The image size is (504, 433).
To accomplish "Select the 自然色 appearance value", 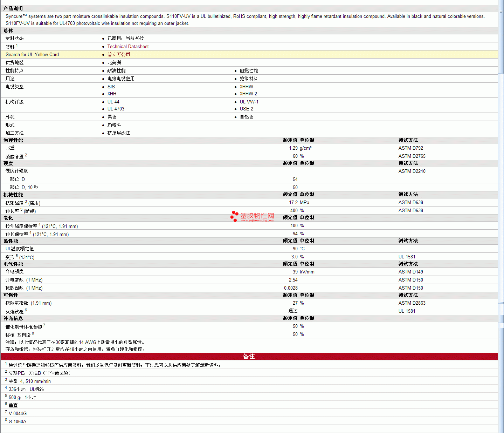I will click(246, 117).
